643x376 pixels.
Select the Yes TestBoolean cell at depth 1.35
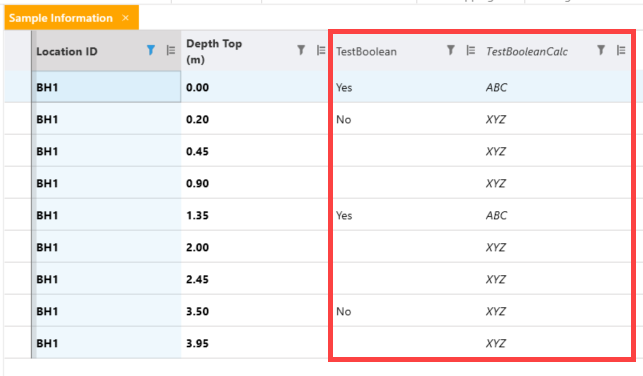coord(406,215)
